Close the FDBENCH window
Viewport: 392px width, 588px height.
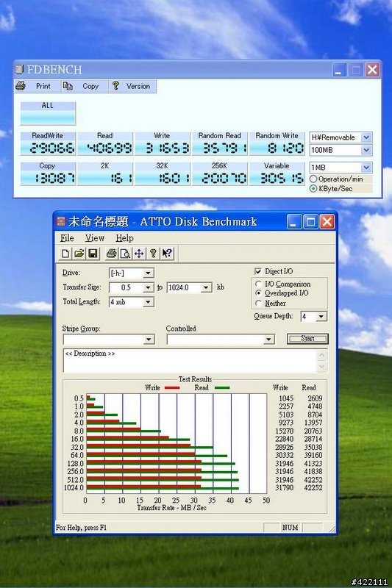pyautogui.click(x=372, y=70)
